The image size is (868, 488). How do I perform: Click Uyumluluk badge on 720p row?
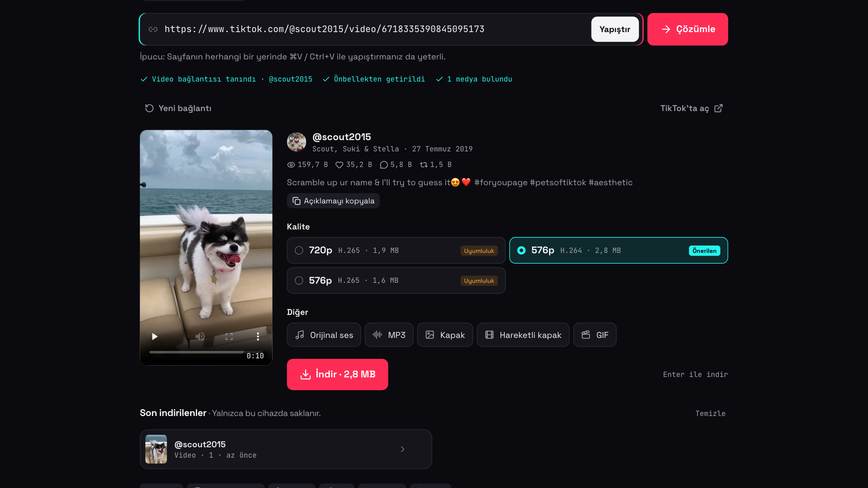479,251
